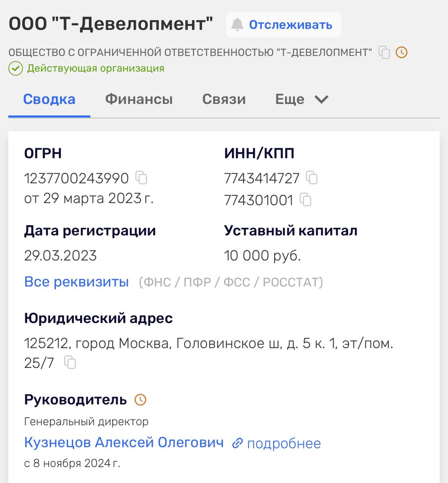
Task: Copy the КПП number 774301001
Action: tap(305, 200)
